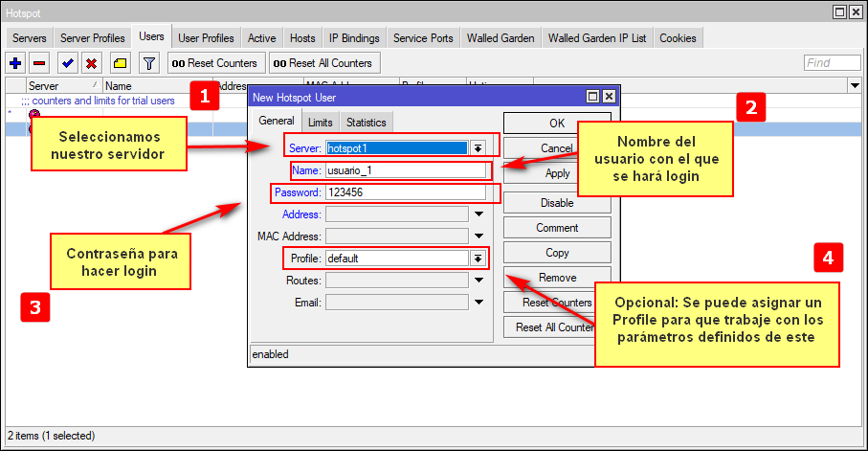Image resolution: width=868 pixels, height=451 pixels.
Task: Click the blue plus Add icon
Action: coord(15,63)
